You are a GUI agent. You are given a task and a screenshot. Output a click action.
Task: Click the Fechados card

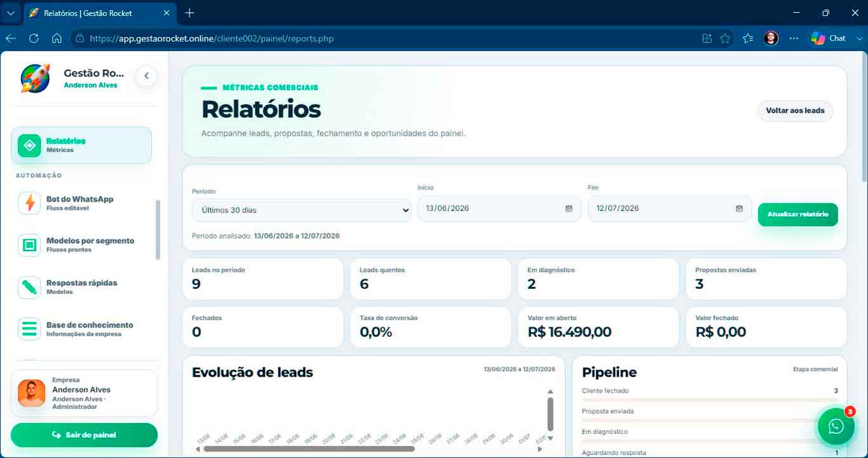(263, 327)
